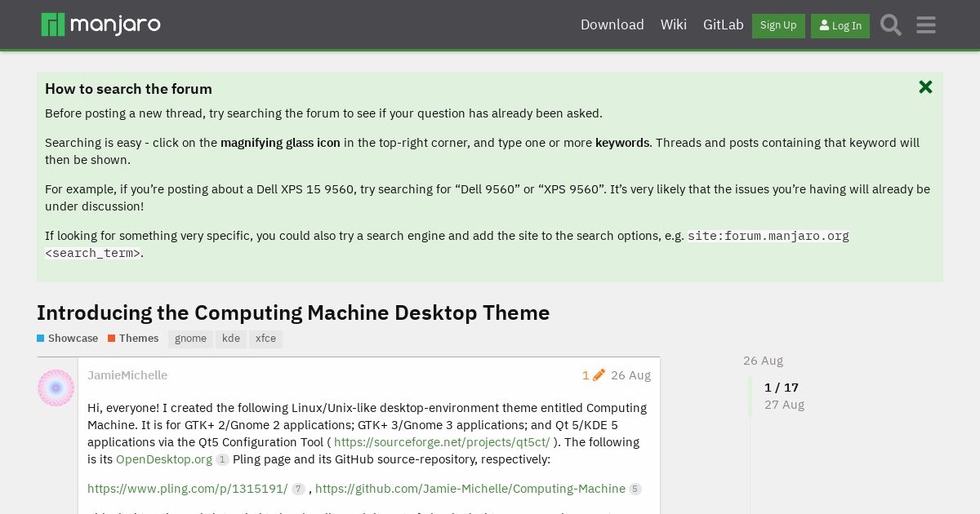Open the JamieMichelle username link
The height and width of the screenshot is (514, 980).
127,375
